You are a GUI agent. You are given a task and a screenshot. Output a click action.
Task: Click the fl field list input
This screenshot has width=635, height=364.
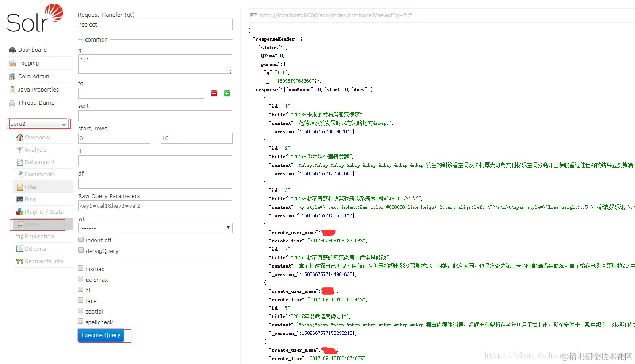coord(155,161)
